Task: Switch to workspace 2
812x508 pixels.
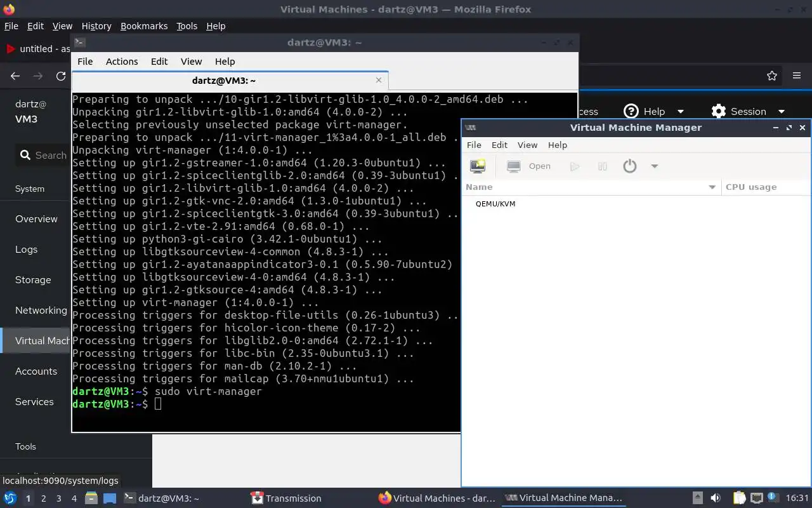Action: [x=43, y=498]
